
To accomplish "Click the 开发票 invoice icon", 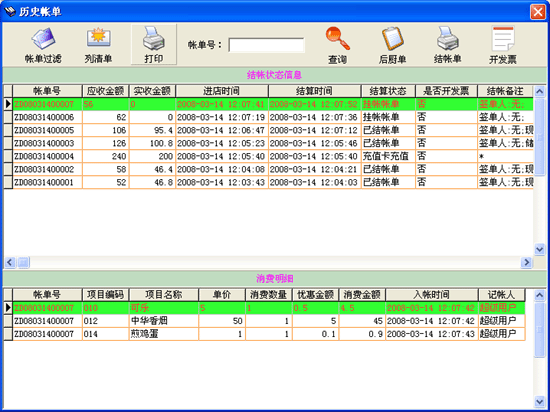I will click(x=503, y=46).
